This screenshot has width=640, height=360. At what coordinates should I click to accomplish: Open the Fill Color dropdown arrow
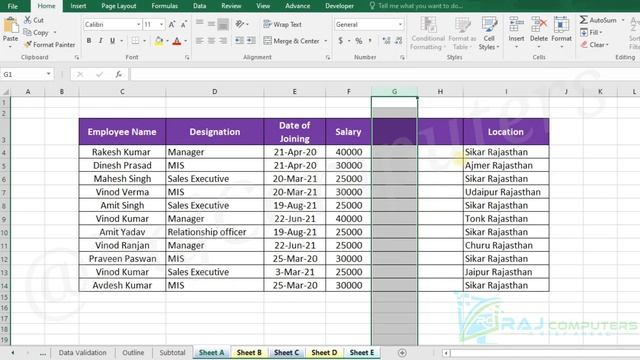[167, 41]
